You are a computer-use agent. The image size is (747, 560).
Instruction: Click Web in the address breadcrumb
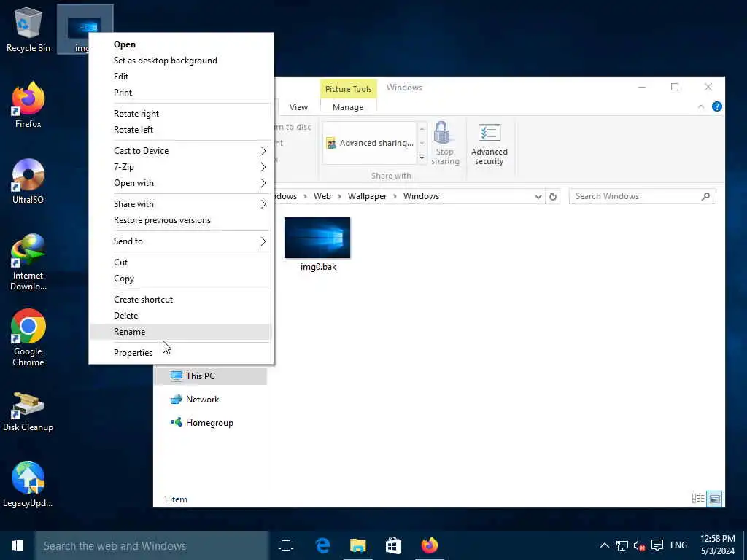click(322, 196)
